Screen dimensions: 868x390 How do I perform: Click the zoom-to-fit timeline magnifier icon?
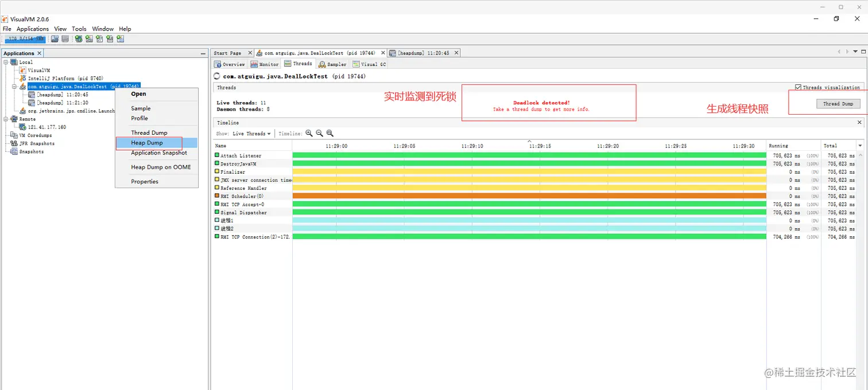click(x=330, y=133)
